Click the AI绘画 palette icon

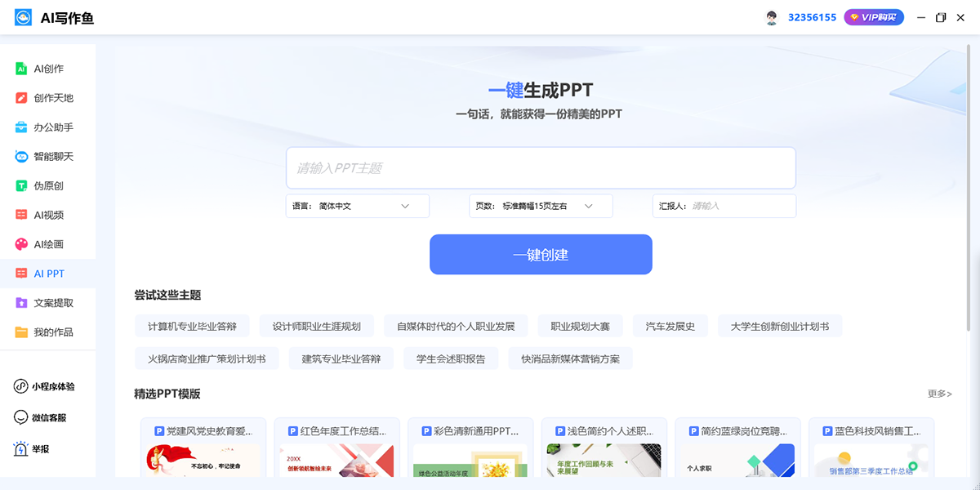click(x=21, y=244)
